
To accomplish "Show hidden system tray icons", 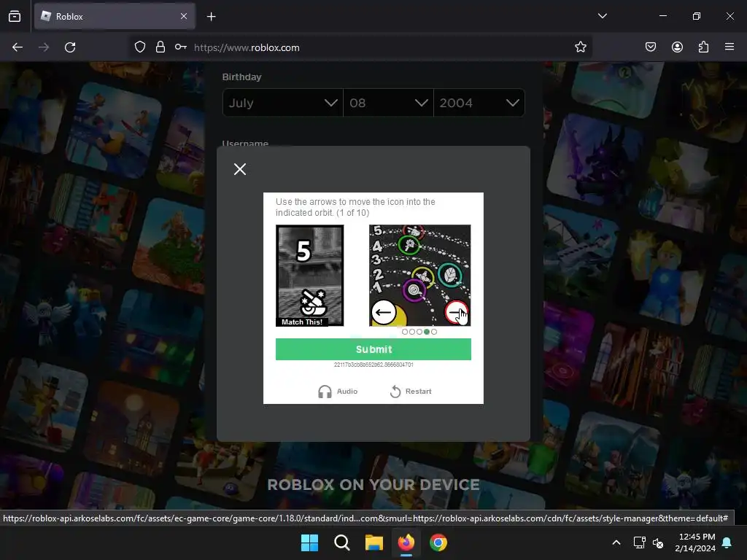I will coord(616,542).
